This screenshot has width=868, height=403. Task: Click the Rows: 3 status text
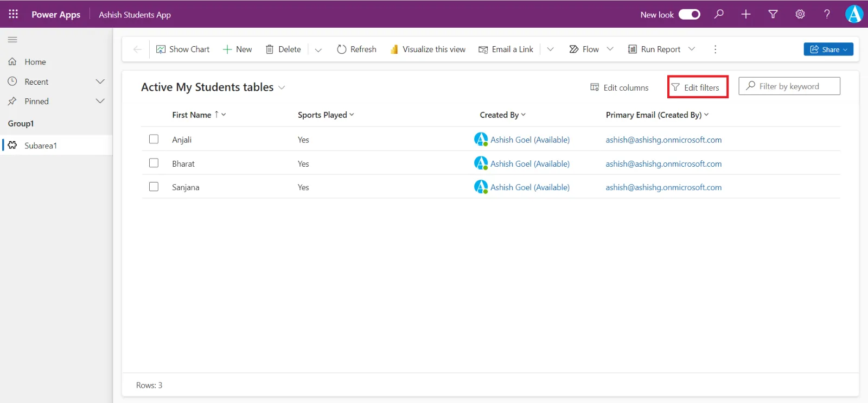(x=149, y=386)
